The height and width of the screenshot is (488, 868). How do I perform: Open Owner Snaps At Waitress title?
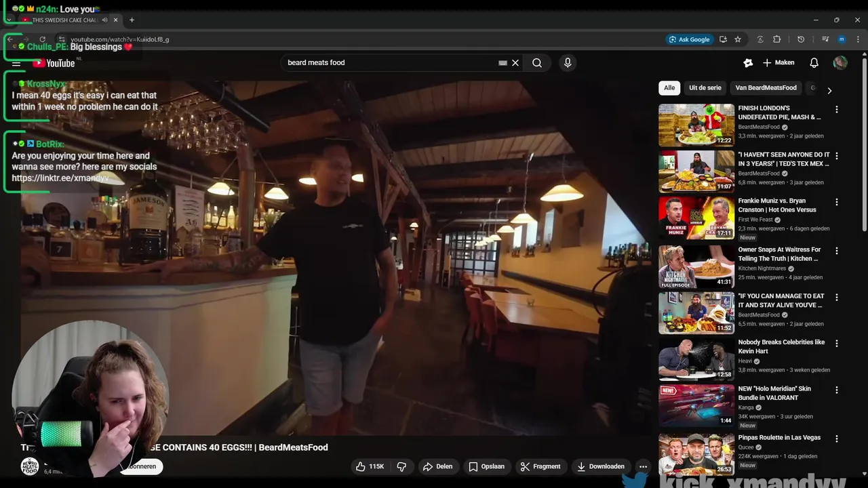click(779, 254)
